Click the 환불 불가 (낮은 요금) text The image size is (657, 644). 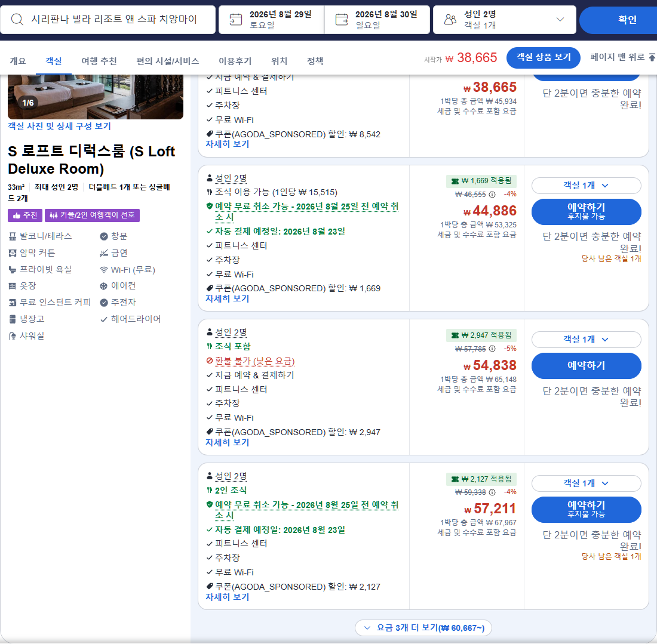pos(255,361)
